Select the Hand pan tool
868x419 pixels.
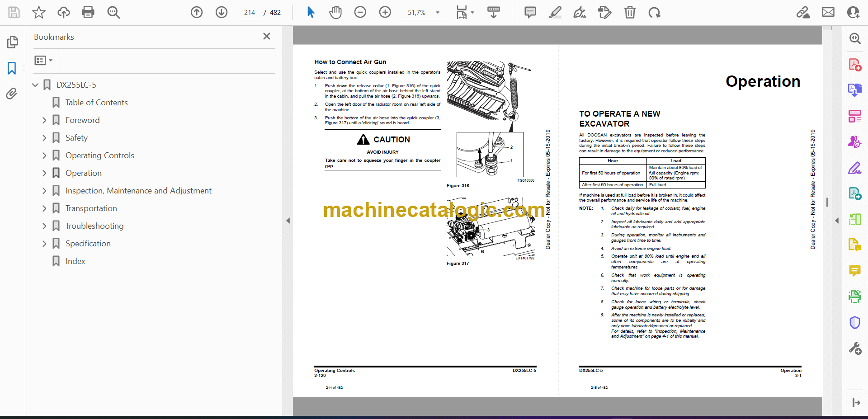point(335,12)
